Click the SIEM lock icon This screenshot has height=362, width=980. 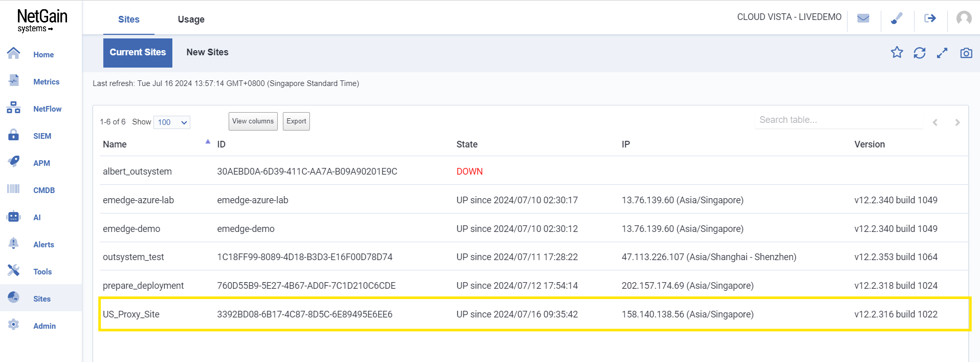tap(14, 135)
